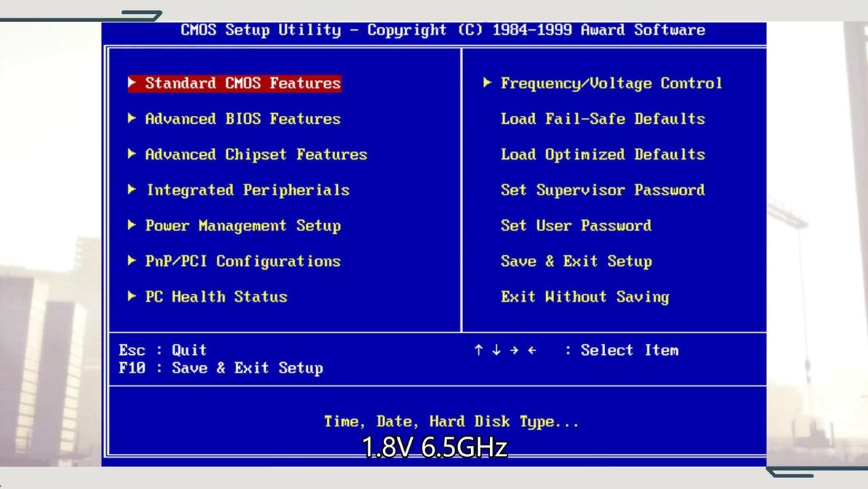The height and width of the screenshot is (489, 868).
Task: Click arrow beside Power Management Setup
Action: 132,225
